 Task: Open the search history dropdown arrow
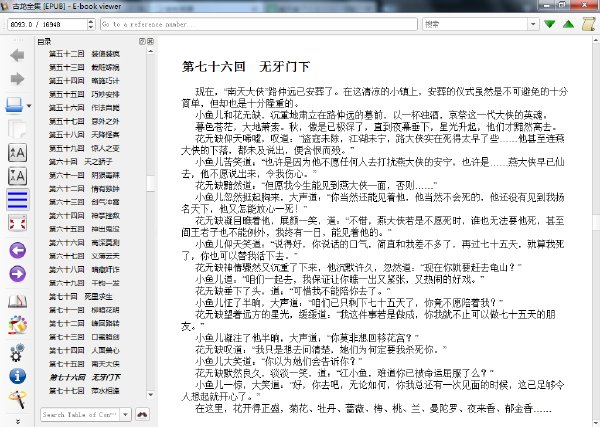pyautogui.click(x=533, y=24)
